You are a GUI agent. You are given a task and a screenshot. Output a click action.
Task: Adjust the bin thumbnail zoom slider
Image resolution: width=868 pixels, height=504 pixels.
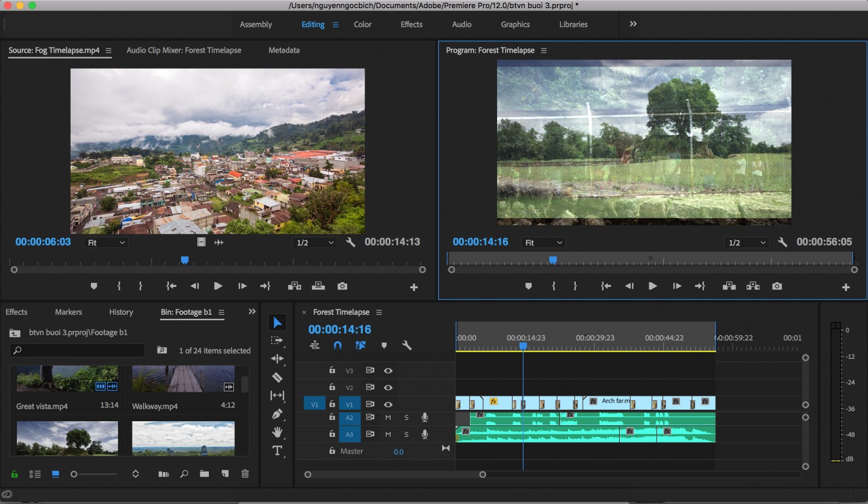click(x=93, y=474)
